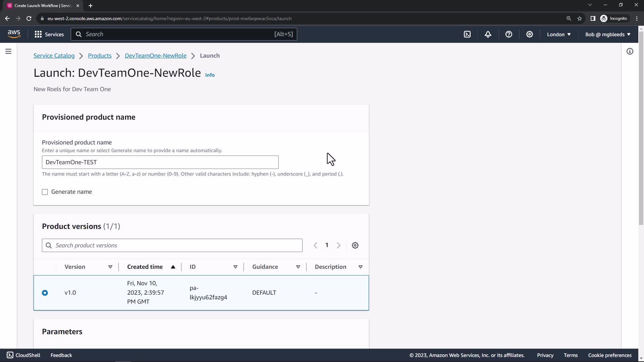This screenshot has width=644, height=362.
Task: Open the Feedback link in the footer
Action: 61,355
